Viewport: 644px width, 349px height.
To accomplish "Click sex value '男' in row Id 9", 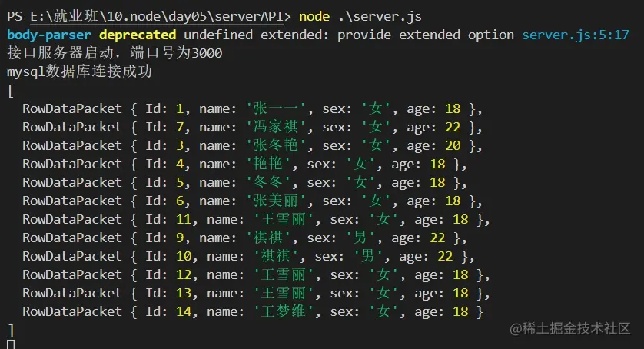I will click(360, 238).
